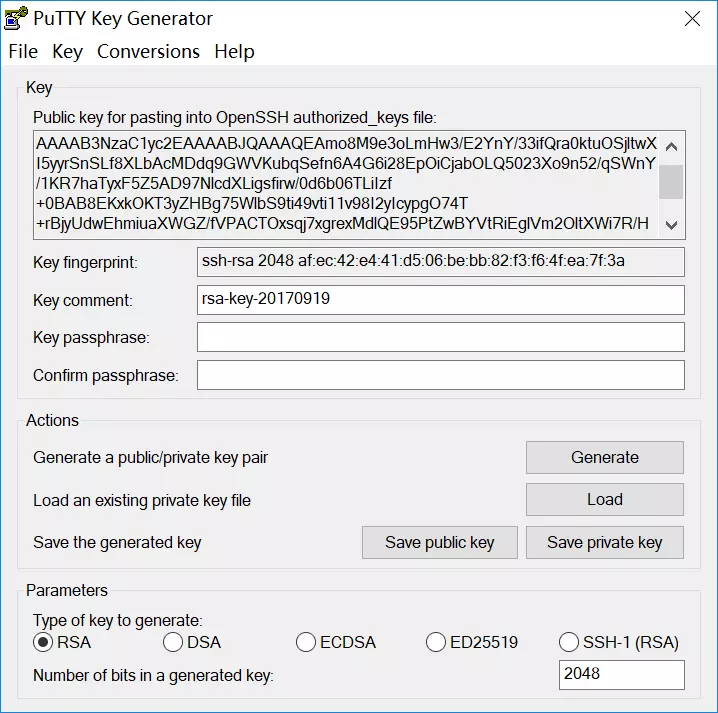Click Save public key
This screenshot has width=718, height=713.
click(440, 542)
